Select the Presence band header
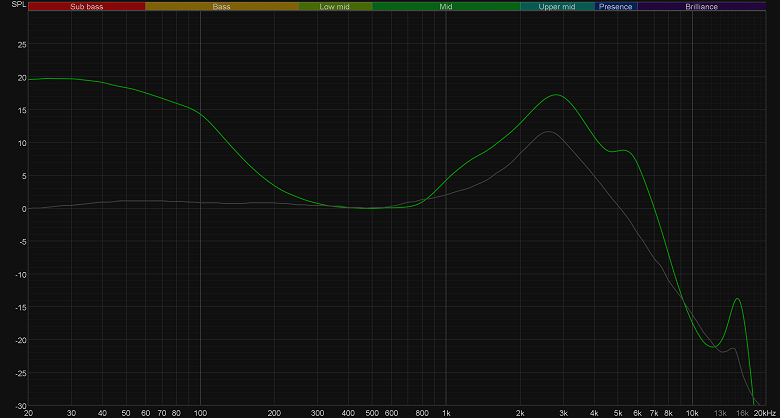 point(616,6)
